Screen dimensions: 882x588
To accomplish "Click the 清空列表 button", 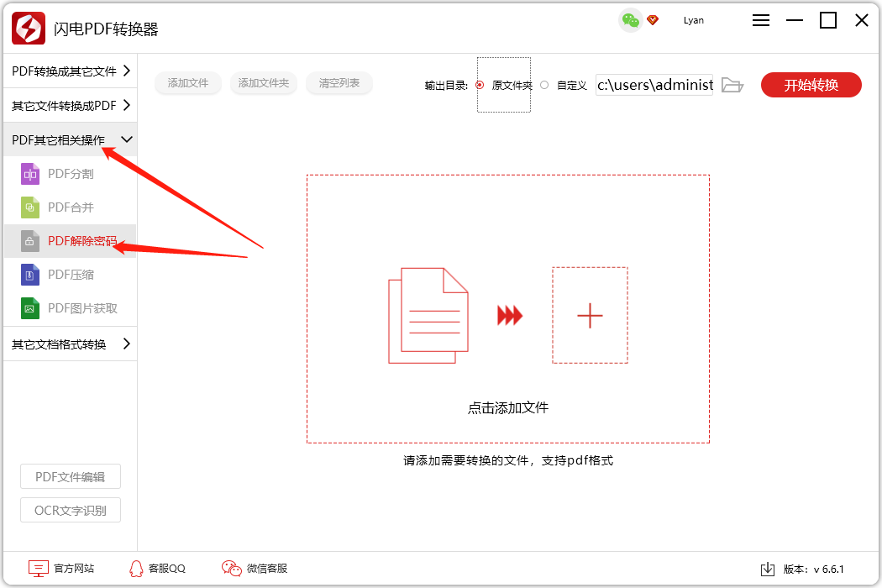I will [339, 82].
